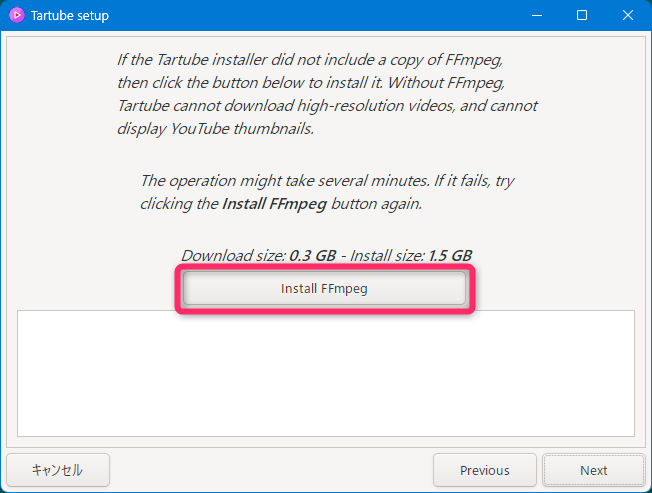Cancel setup with the キャンセル button
The width and height of the screenshot is (652, 493).
(x=57, y=470)
